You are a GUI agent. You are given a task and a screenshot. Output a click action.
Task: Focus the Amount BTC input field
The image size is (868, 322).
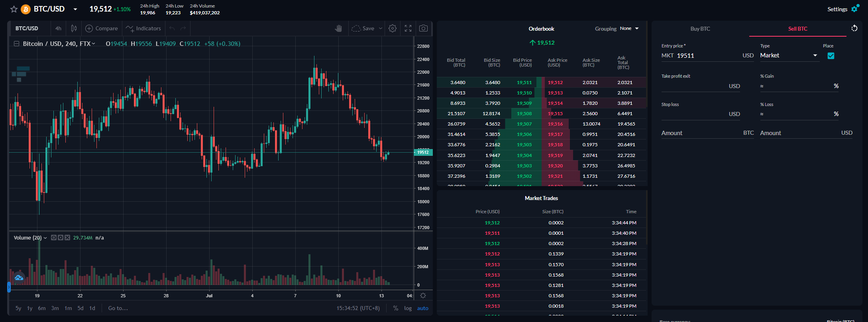click(x=707, y=133)
